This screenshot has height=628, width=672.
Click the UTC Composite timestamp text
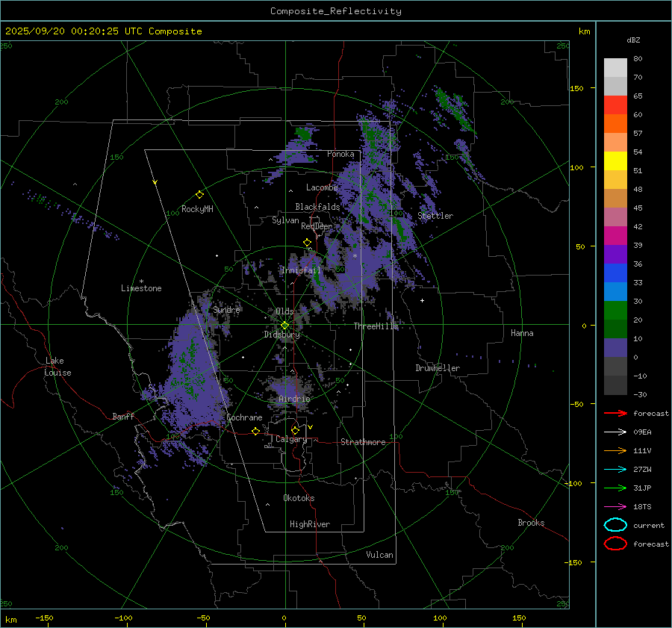(x=103, y=31)
